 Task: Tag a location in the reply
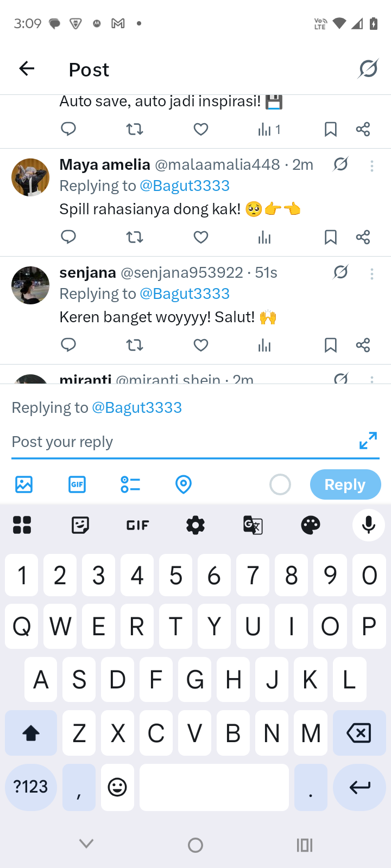point(184,484)
